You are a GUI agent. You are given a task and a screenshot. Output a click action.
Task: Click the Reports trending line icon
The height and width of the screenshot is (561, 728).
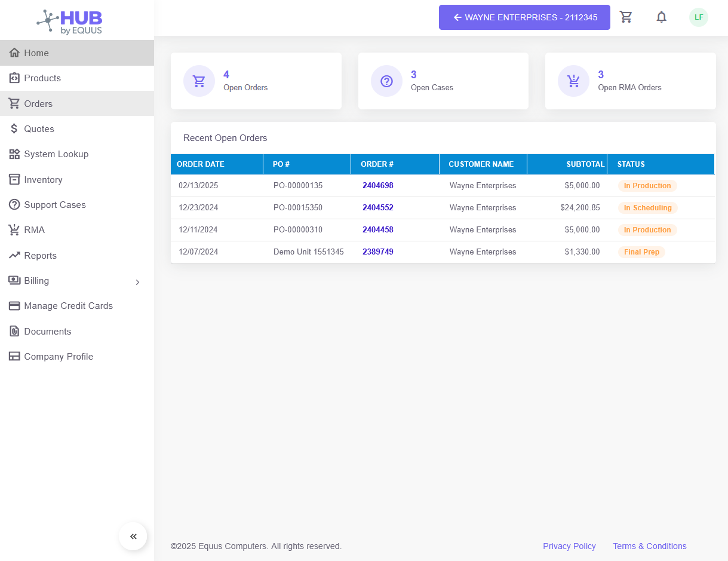[x=14, y=255]
